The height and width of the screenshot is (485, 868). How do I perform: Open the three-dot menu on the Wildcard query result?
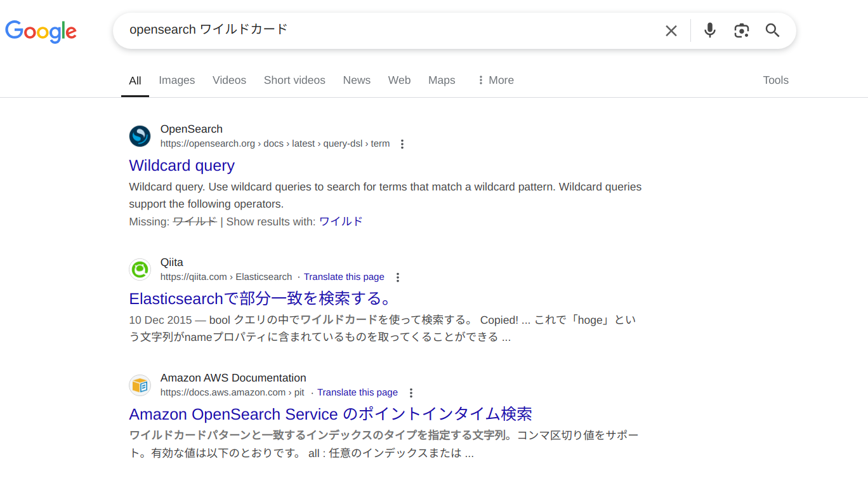coord(402,143)
